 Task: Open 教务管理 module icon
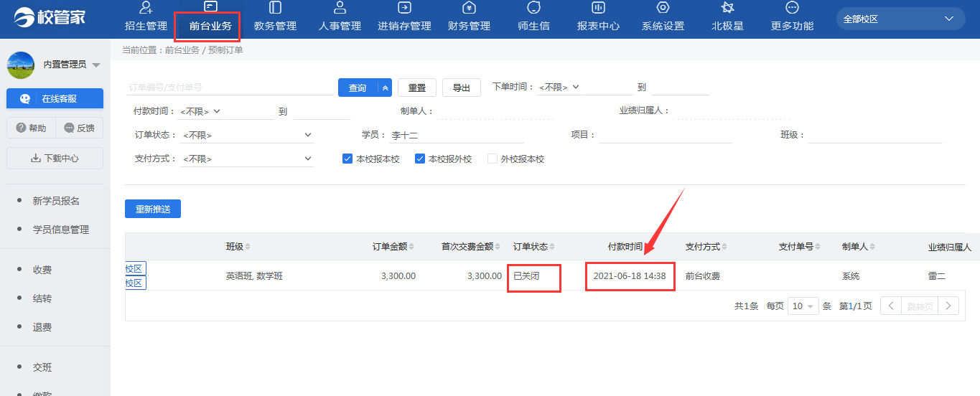tap(275, 8)
